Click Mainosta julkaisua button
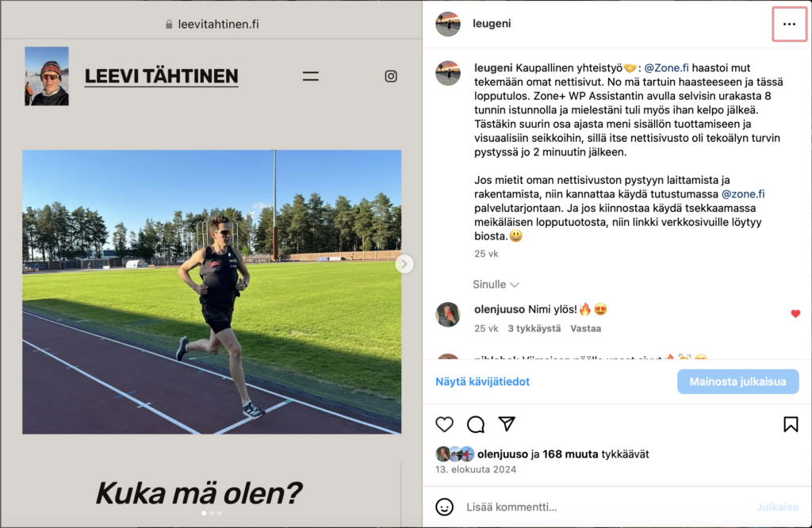Screen dimensions: 812x528 tap(738, 381)
